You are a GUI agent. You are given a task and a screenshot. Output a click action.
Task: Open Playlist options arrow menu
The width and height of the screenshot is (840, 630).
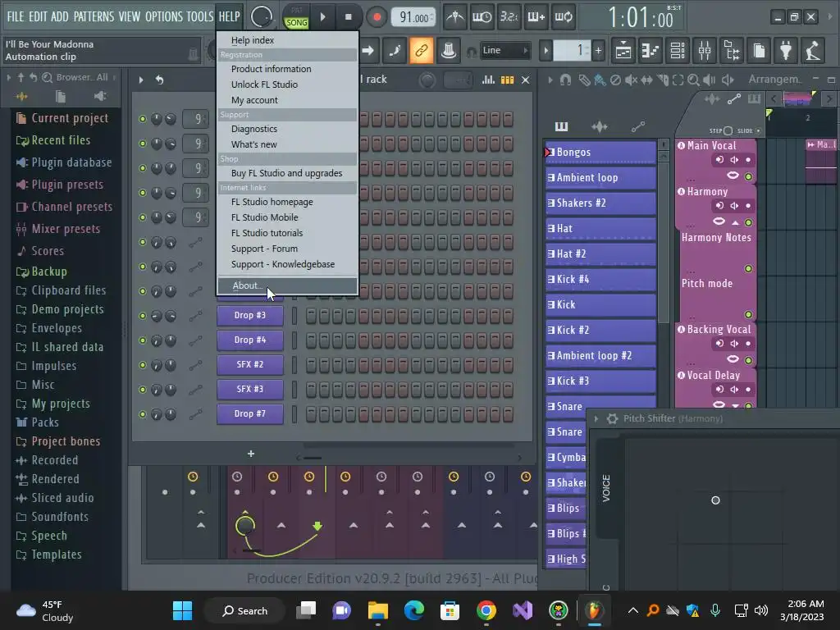(550, 80)
